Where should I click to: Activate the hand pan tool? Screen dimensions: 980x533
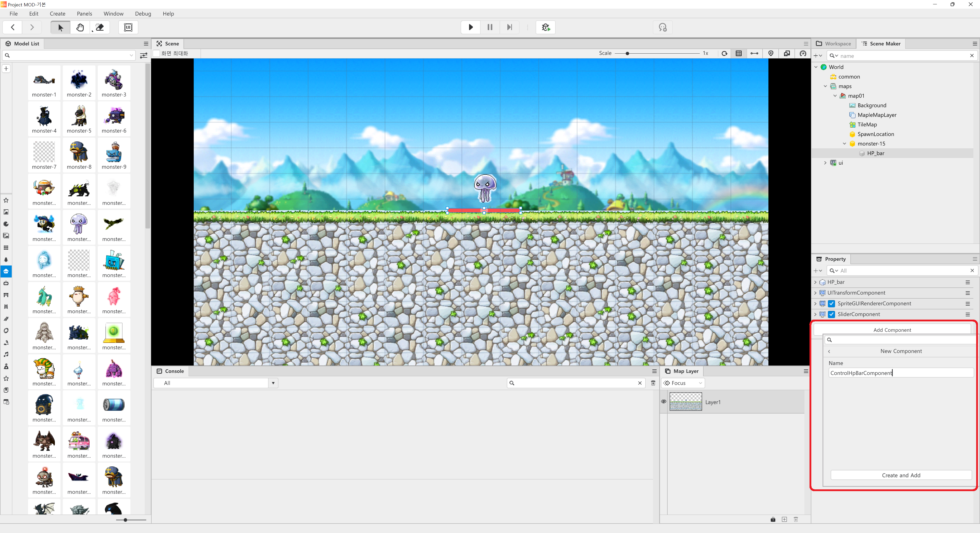(80, 27)
